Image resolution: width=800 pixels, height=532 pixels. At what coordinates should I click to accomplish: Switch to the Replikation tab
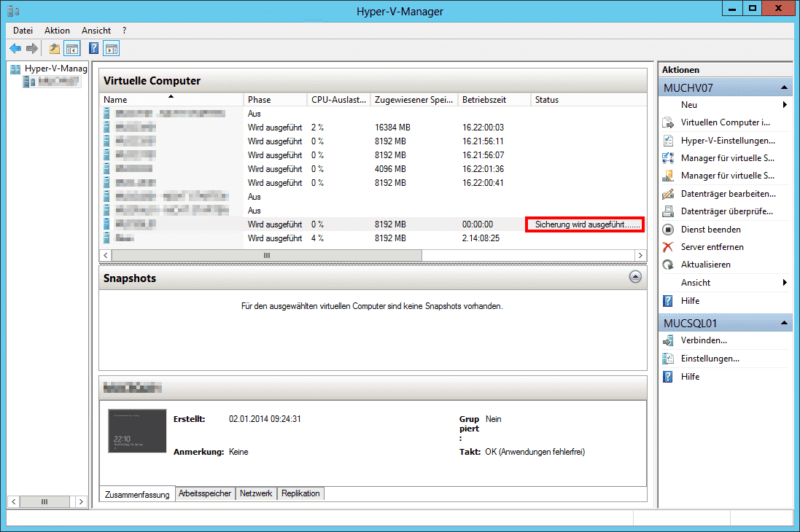click(300, 494)
